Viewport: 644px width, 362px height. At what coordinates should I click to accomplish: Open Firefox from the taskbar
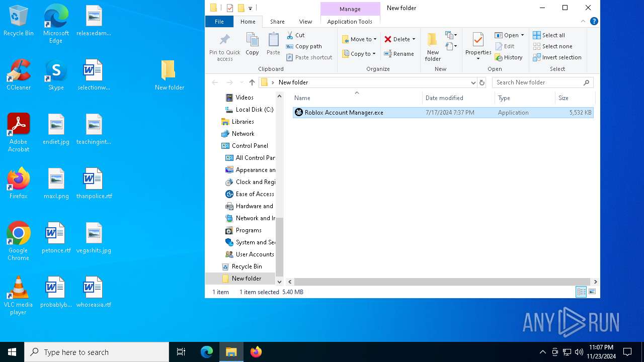tap(256, 352)
